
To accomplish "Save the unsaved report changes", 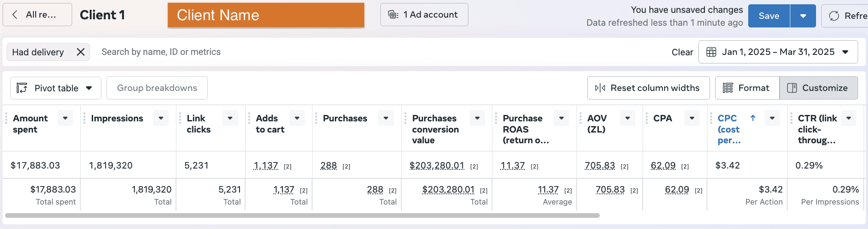I will [769, 16].
